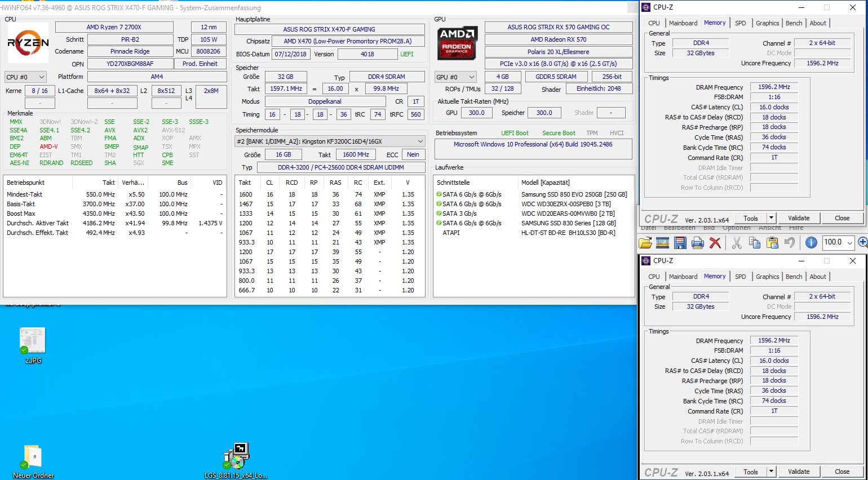Image resolution: width=868 pixels, height=480 pixels.
Task: Click the clipboard paste icon
Action: 772,243
